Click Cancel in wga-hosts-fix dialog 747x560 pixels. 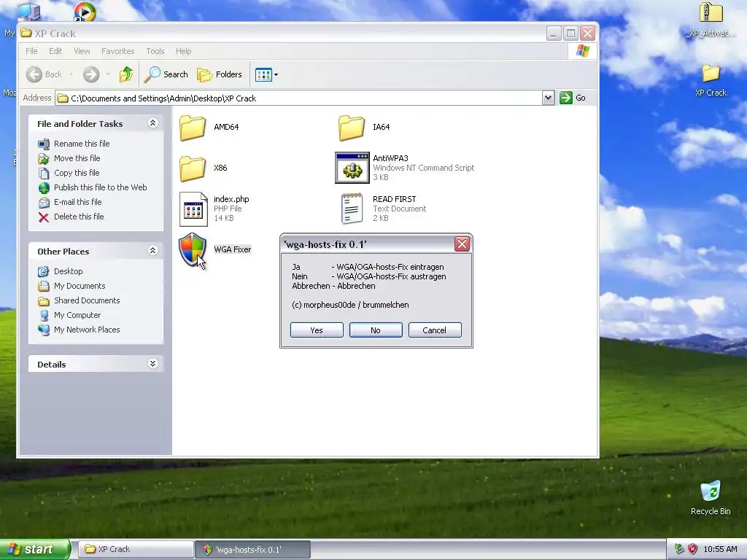point(435,330)
